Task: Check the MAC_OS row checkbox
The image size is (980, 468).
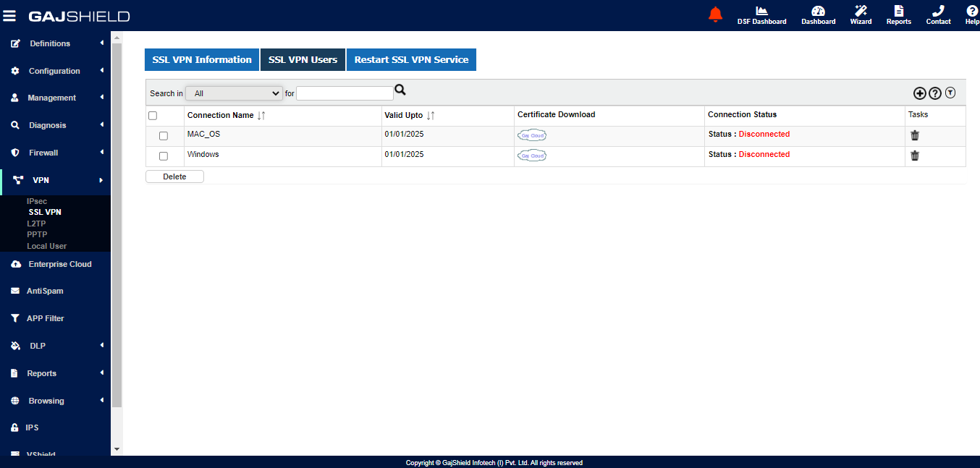Action: 164,136
